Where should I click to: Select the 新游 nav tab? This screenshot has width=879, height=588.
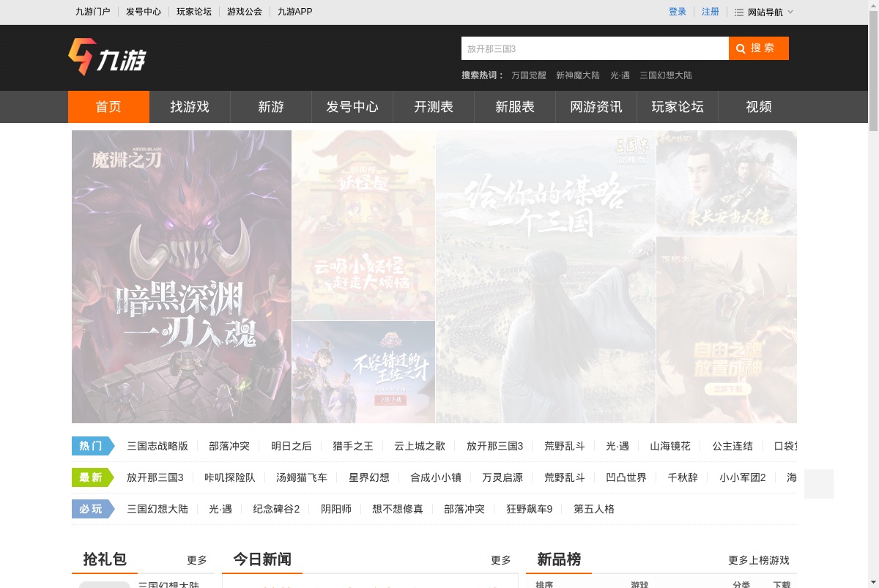tap(271, 107)
